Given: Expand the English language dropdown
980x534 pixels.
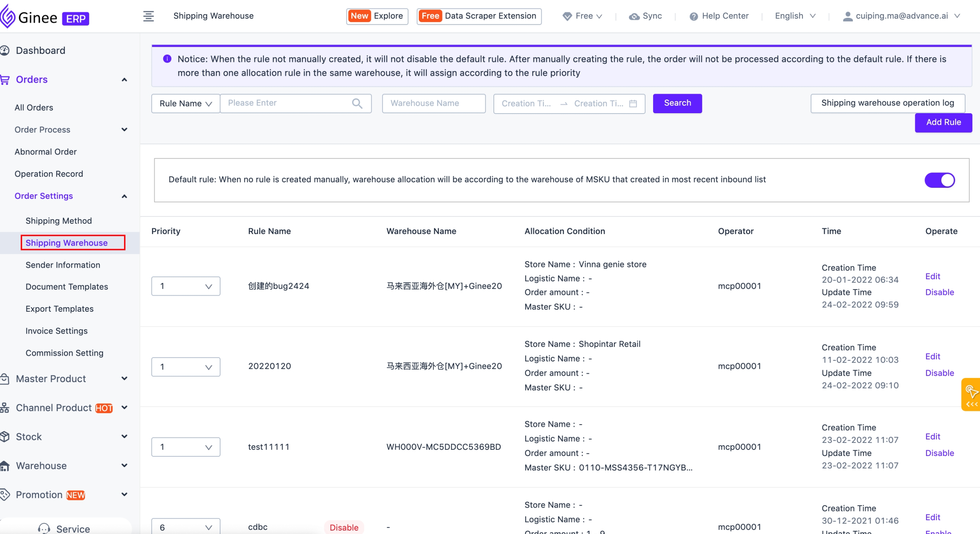Looking at the screenshot, I should pos(795,16).
